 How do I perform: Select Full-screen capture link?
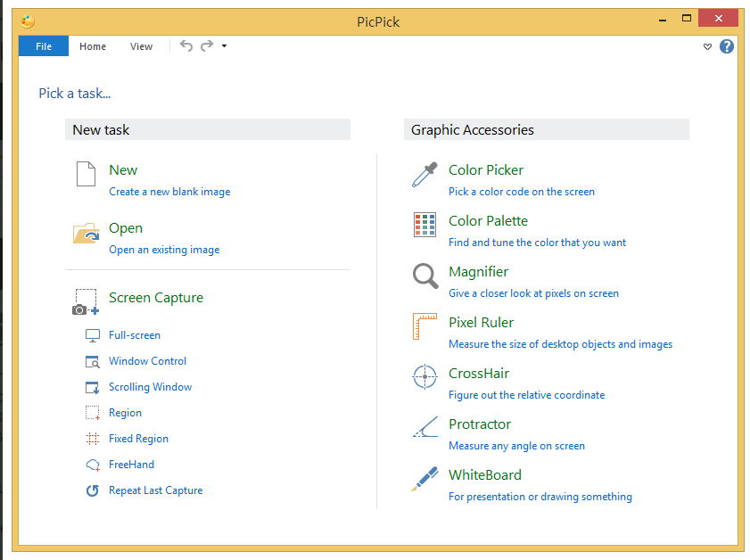pyautogui.click(x=135, y=335)
